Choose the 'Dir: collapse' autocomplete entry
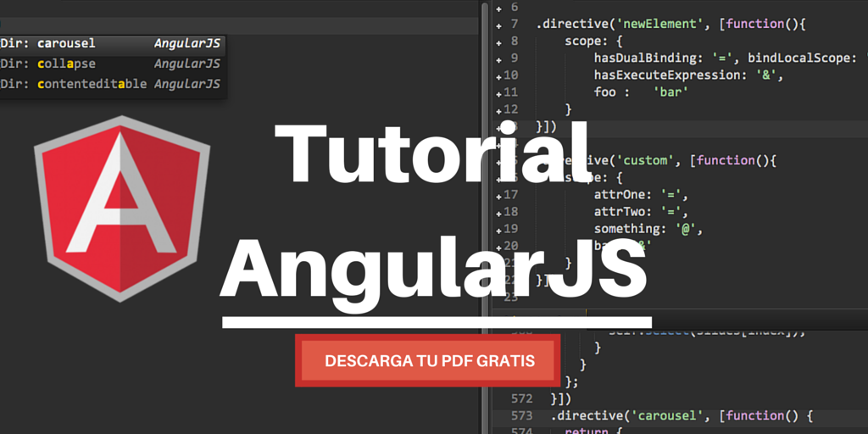The image size is (868, 434). (113, 64)
